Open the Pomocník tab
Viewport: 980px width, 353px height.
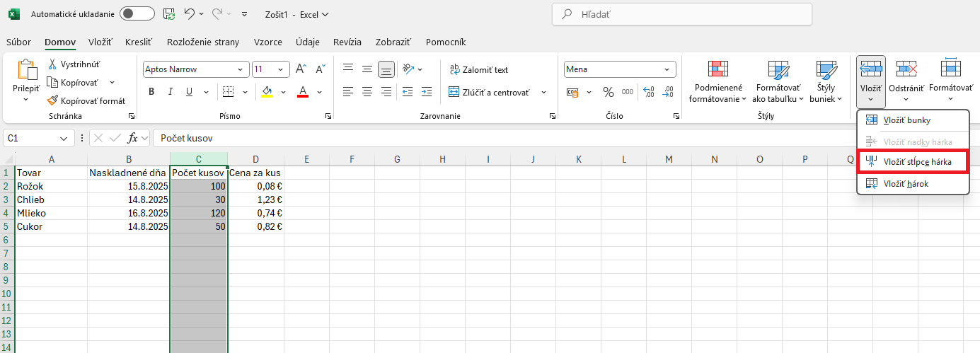[446, 42]
